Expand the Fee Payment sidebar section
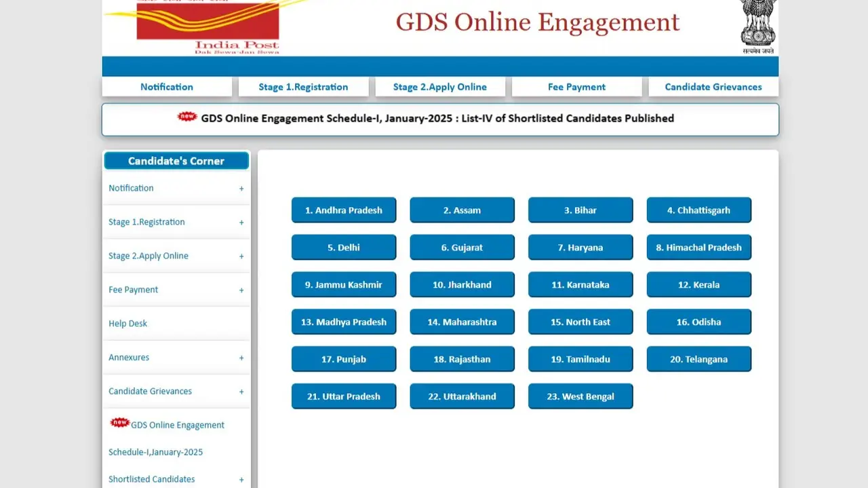868x488 pixels. (241, 290)
